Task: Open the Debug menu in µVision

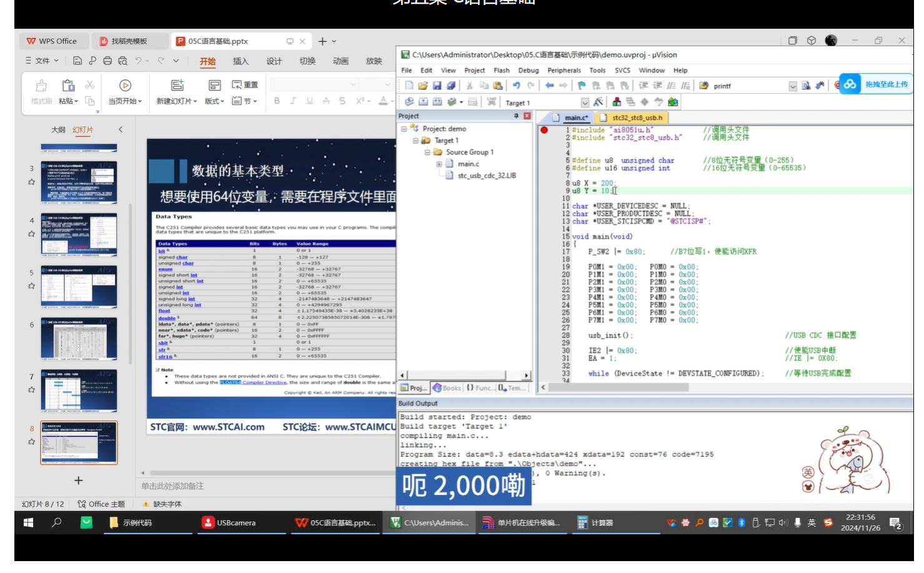Action: coord(528,71)
